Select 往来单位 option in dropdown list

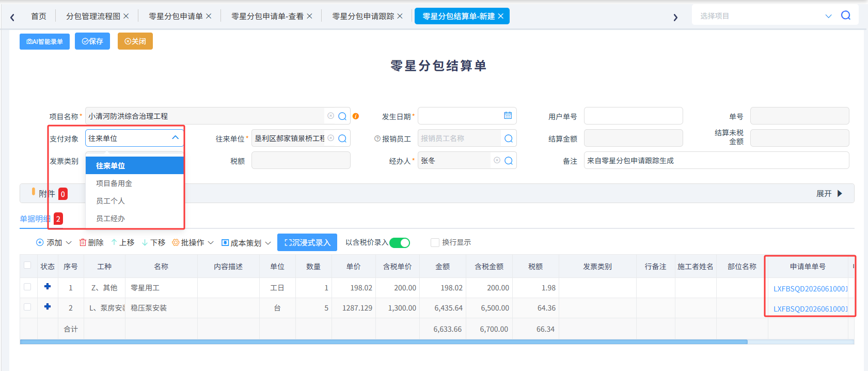tap(135, 165)
